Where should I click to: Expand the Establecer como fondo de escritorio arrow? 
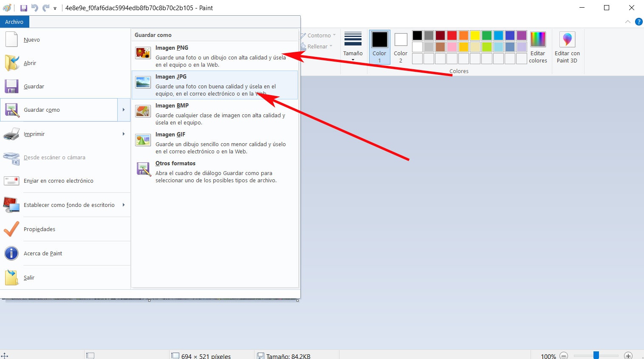(124, 205)
